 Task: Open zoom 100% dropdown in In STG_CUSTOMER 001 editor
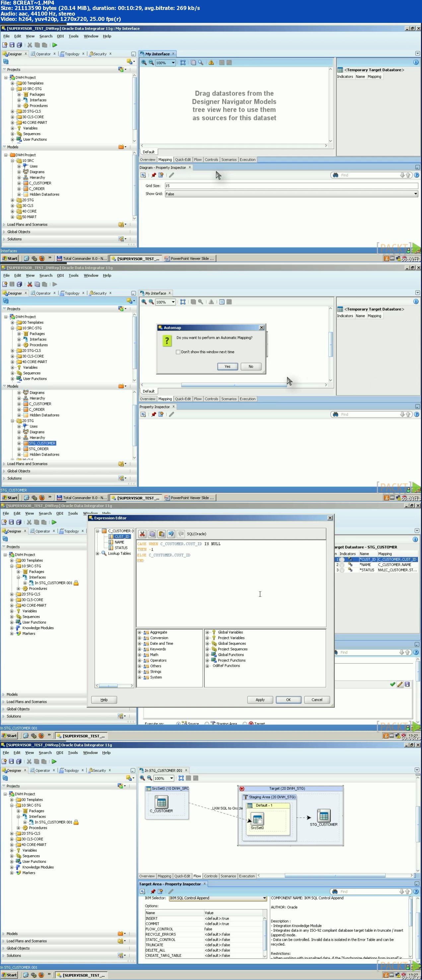pyautogui.click(x=172, y=778)
